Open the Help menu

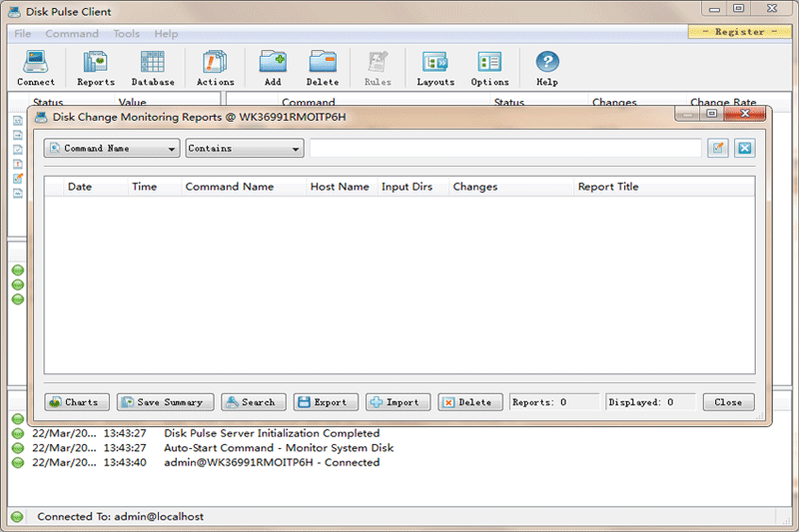pos(166,34)
